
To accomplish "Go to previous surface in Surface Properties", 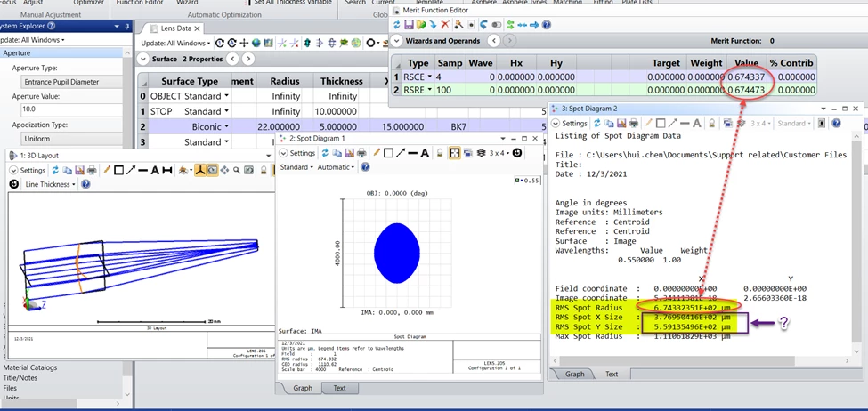I will coord(233,59).
